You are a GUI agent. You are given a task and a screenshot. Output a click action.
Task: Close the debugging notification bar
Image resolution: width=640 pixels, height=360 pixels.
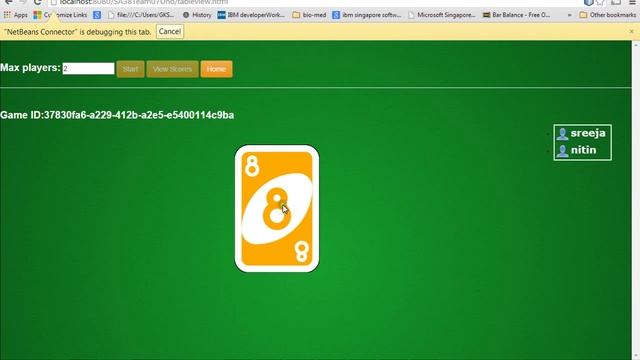pos(631,31)
